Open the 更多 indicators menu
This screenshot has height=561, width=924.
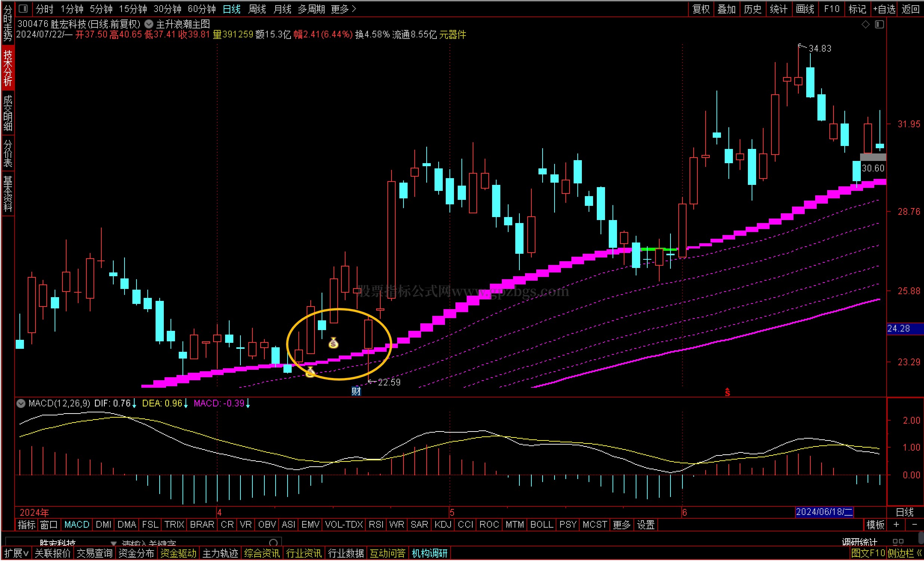622,525
